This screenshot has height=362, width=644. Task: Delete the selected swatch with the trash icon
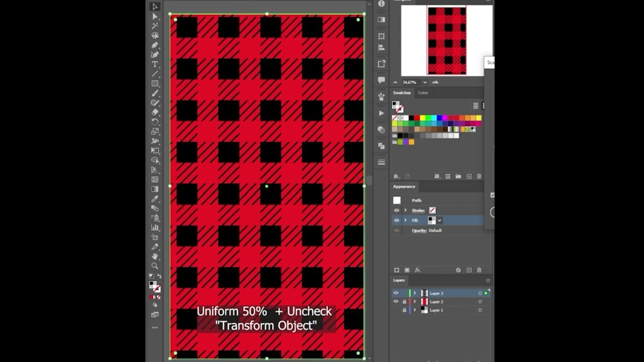(x=479, y=176)
